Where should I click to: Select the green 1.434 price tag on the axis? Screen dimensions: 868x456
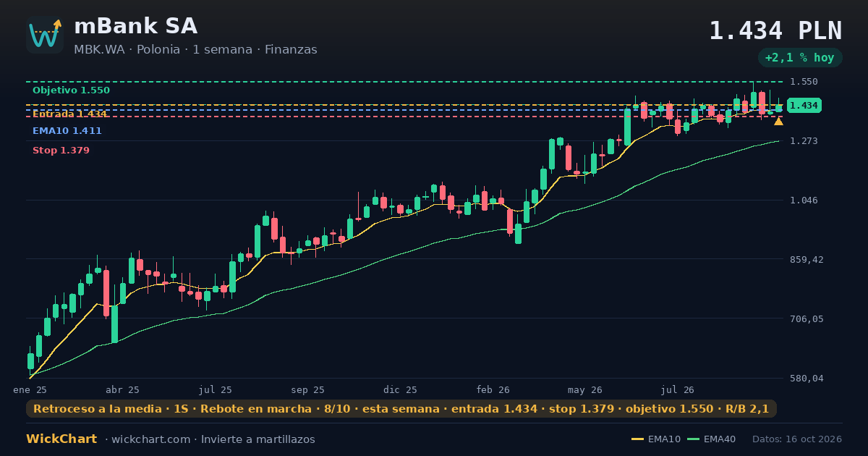pyautogui.click(x=804, y=106)
